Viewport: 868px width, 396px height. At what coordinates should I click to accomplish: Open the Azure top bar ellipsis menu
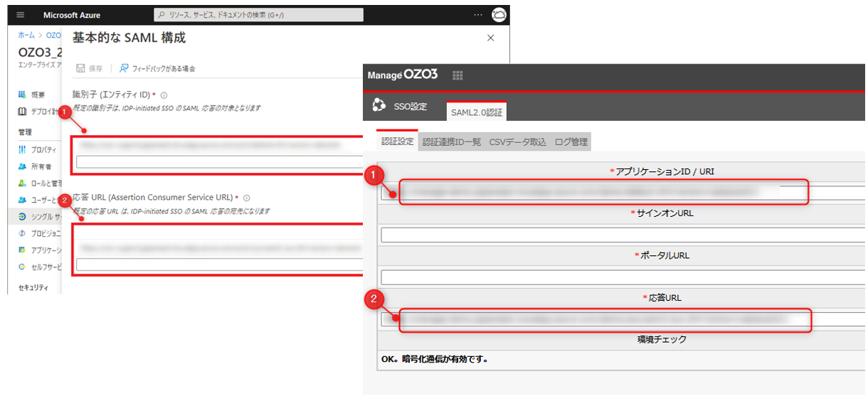(477, 15)
